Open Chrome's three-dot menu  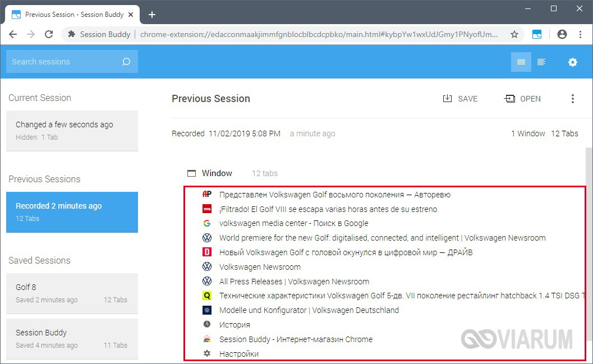tap(580, 34)
